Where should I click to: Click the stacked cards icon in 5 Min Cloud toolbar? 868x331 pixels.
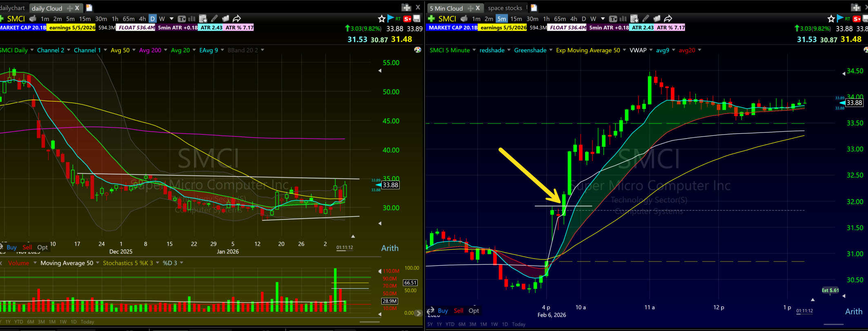click(657, 18)
